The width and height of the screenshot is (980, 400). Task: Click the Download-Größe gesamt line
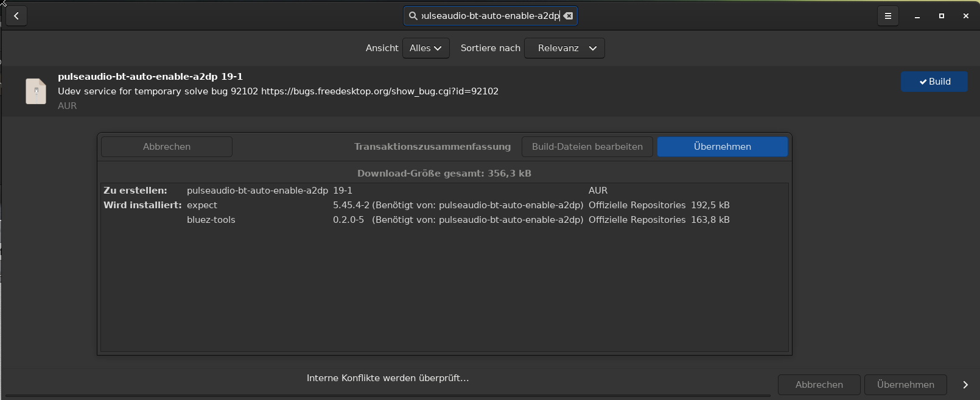click(444, 174)
